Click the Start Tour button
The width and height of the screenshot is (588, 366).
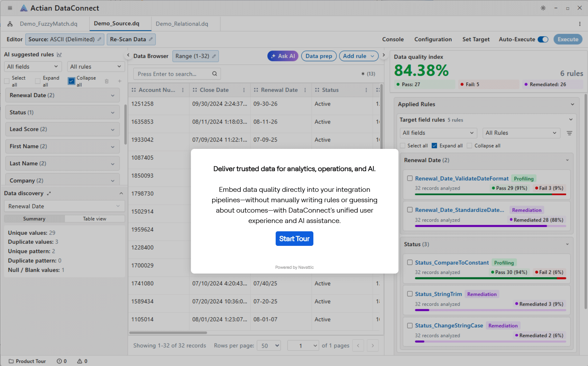click(x=294, y=239)
